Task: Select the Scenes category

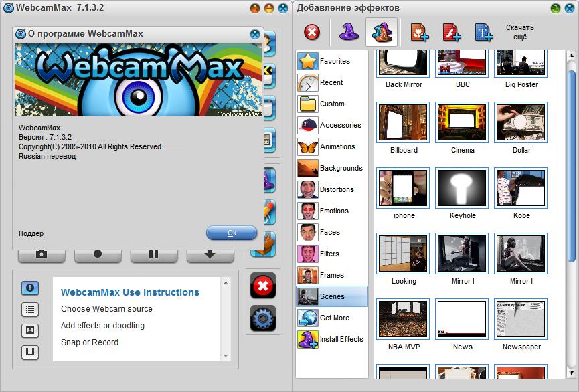Action: point(332,296)
